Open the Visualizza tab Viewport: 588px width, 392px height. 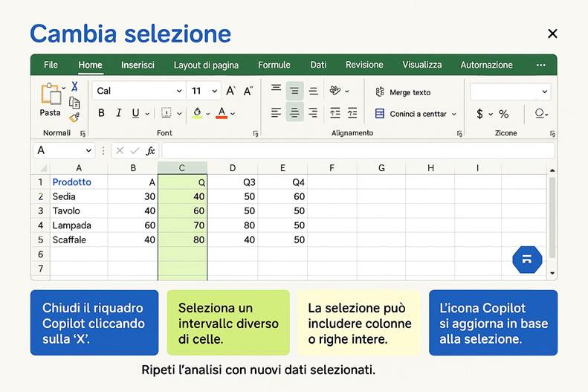[422, 65]
